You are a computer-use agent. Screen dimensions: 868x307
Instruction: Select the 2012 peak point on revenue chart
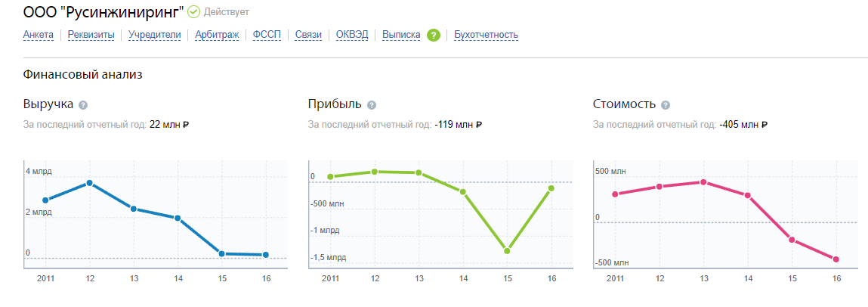click(x=89, y=183)
